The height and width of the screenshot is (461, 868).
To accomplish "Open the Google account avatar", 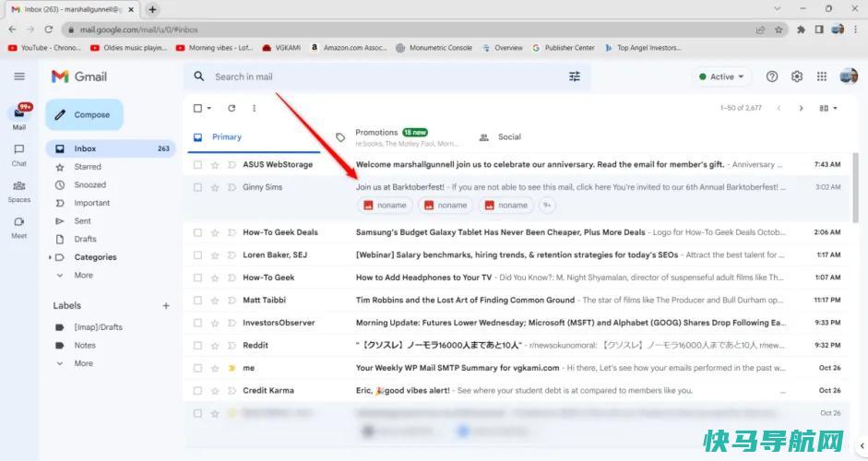I will coord(849,77).
